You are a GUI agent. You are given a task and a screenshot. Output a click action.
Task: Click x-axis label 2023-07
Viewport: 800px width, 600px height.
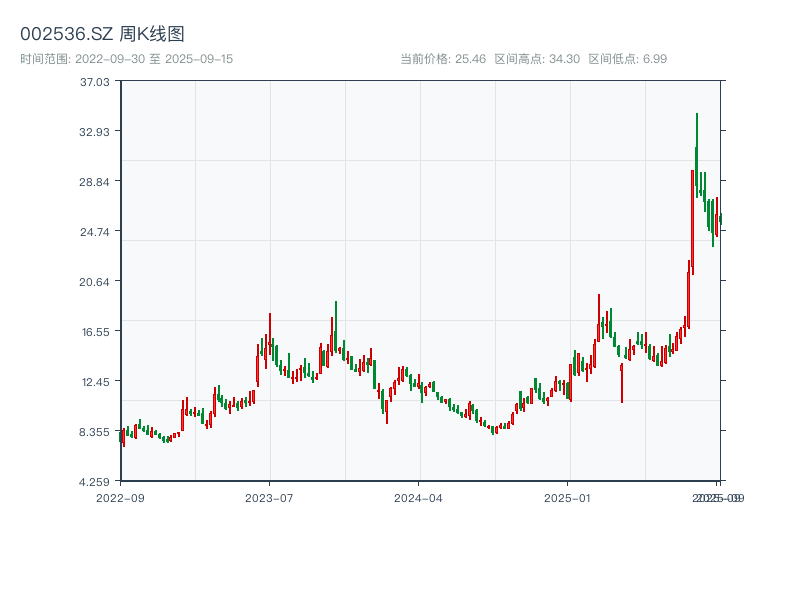pyautogui.click(x=269, y=498)
